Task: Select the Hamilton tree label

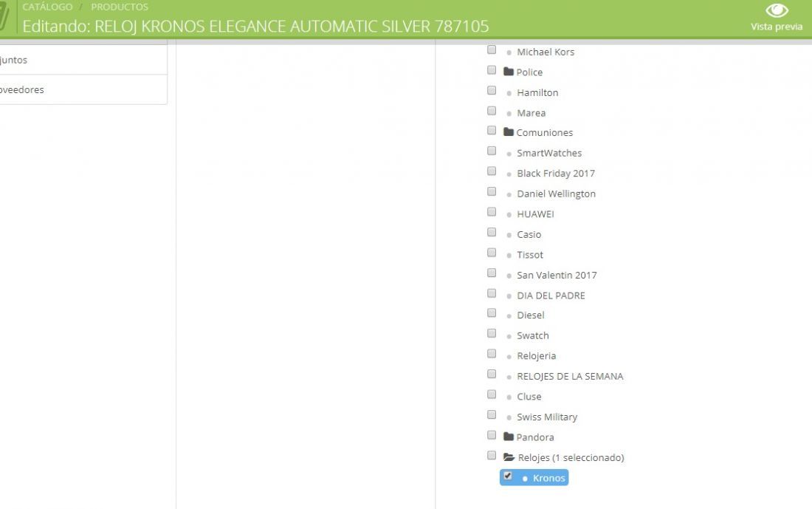Action: (x=537, y=92)
